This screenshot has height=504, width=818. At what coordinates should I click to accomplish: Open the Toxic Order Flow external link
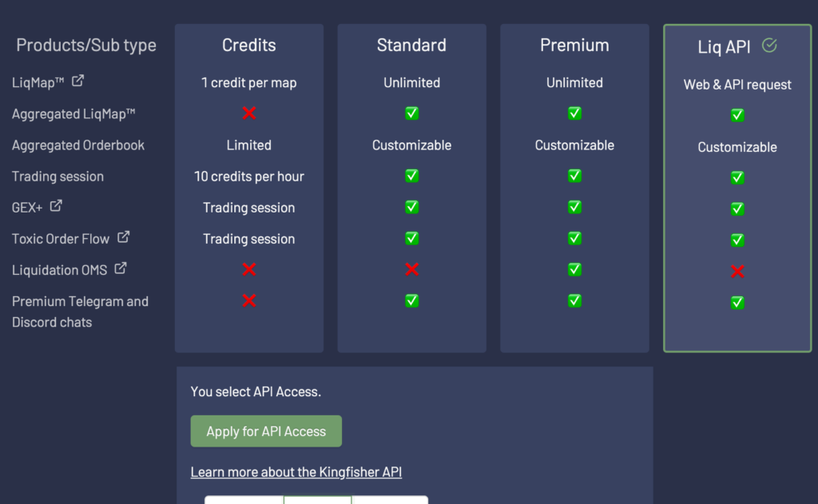[x=121, y=236]
